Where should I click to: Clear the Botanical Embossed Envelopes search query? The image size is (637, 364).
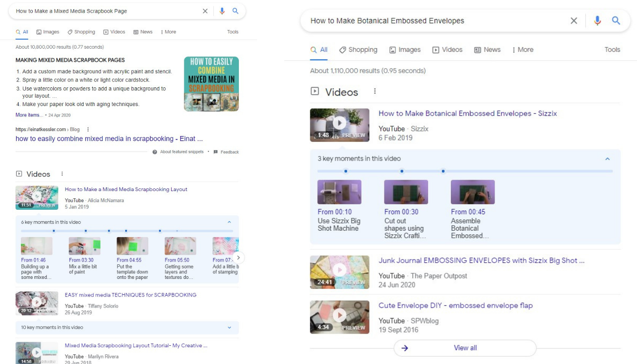tap(574, 20)
